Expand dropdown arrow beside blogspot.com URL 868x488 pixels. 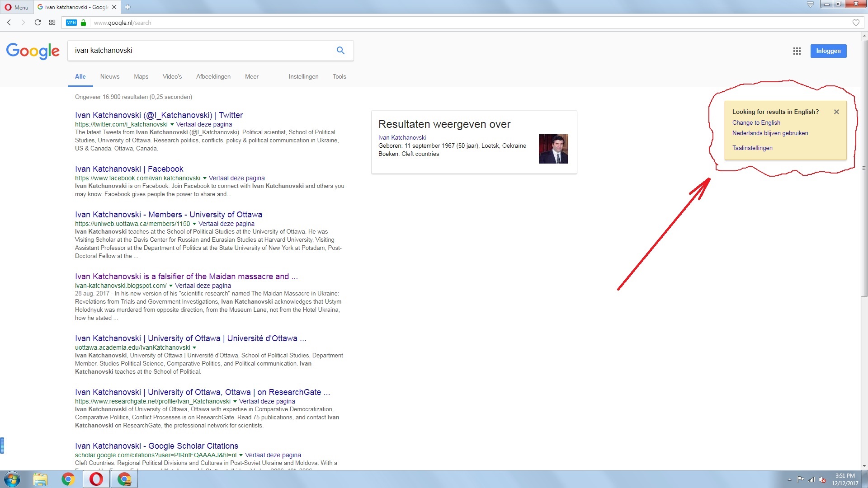pyautogui.click(x=171, y=286)
